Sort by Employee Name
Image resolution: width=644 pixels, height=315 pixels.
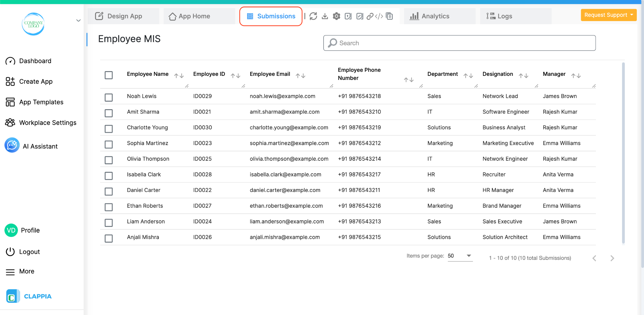coord(179,76)
